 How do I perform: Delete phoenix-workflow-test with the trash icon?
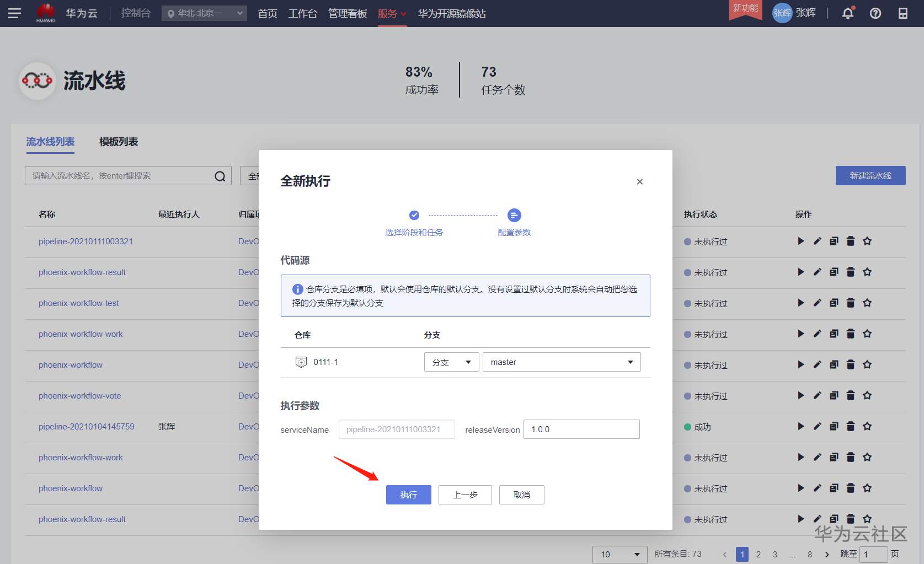point(851,303)
